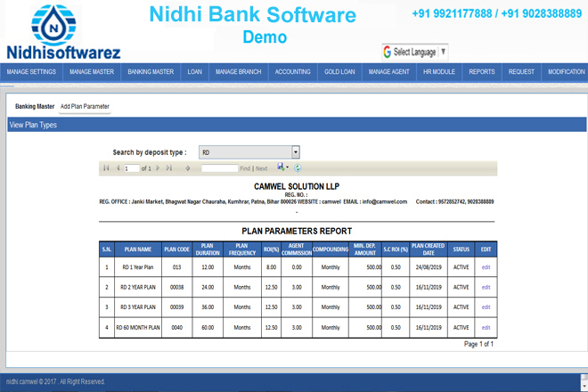Select the RD 1 Year Plan name cell
The image size is (588, 392).
(x=138, y=267)
